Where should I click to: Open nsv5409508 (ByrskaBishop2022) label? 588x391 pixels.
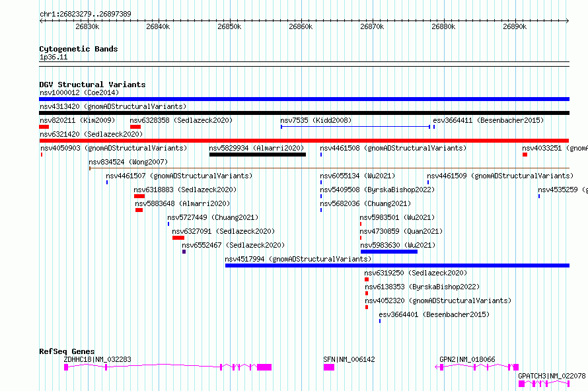pos(377,190)
